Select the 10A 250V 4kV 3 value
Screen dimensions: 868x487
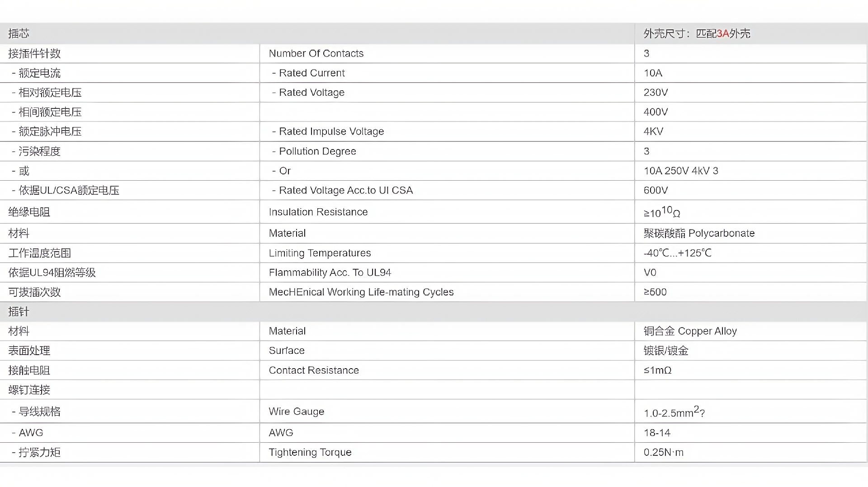[681, 171]
